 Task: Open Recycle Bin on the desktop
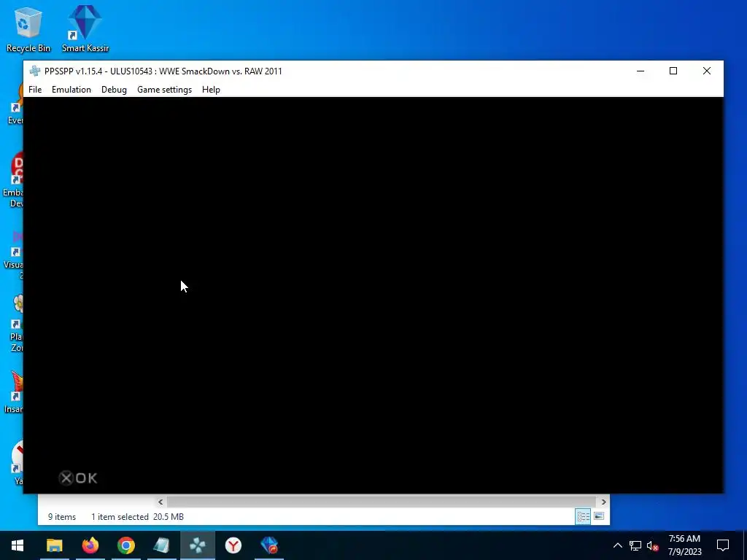28,29
